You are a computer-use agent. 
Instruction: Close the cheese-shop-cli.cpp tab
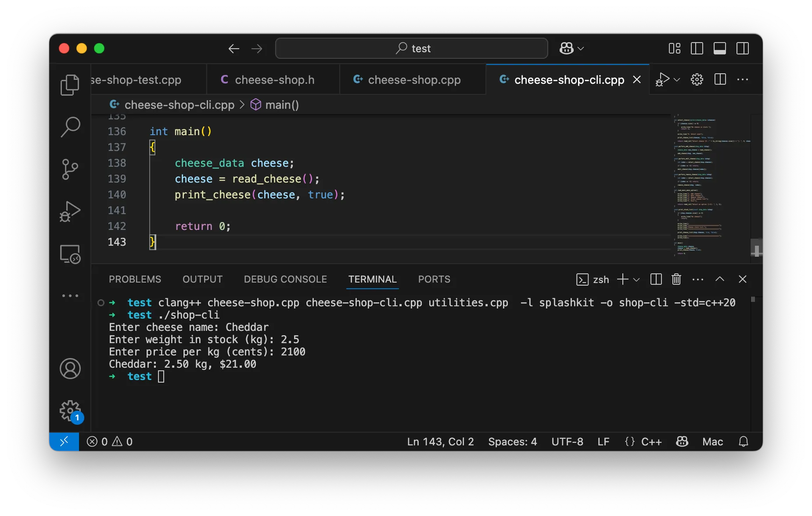coord(637,79)
